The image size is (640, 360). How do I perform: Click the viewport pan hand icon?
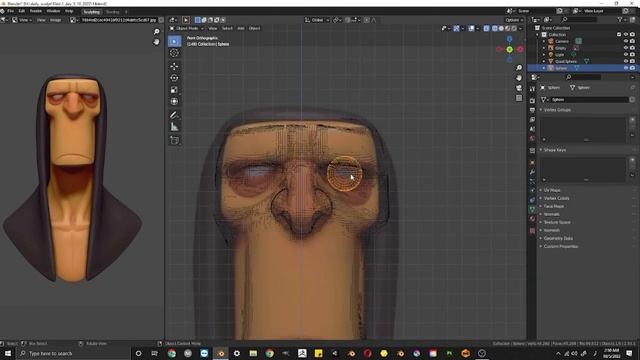pos(519,78)
